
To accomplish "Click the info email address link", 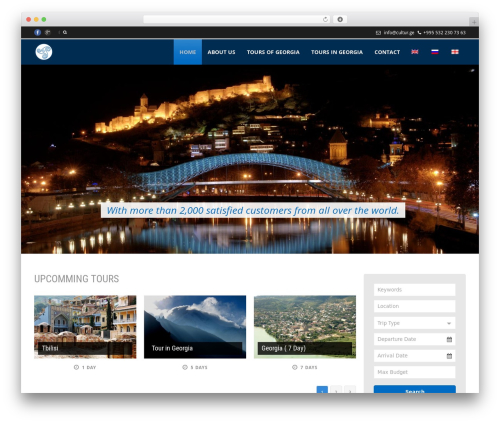I will [x=399, y=33].
